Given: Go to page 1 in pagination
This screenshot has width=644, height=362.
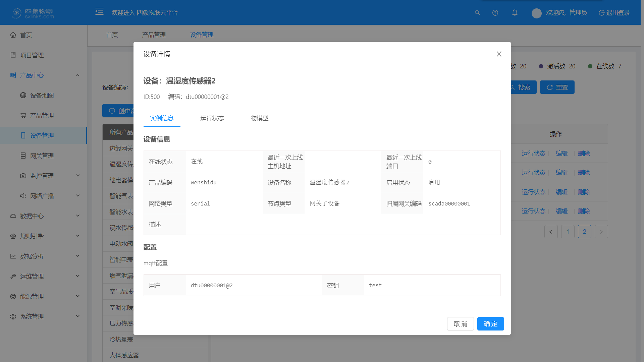Looking at the screenshot, I should 568,231.
